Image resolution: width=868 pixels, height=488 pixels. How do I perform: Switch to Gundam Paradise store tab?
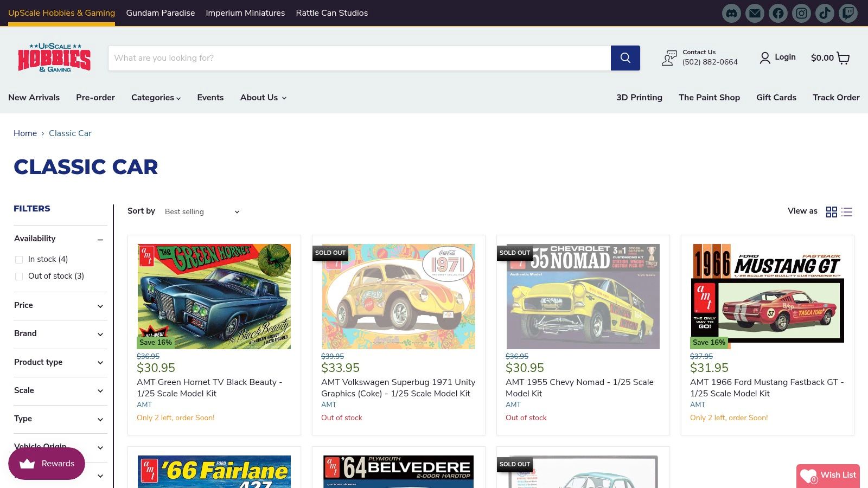coord(161,13)
